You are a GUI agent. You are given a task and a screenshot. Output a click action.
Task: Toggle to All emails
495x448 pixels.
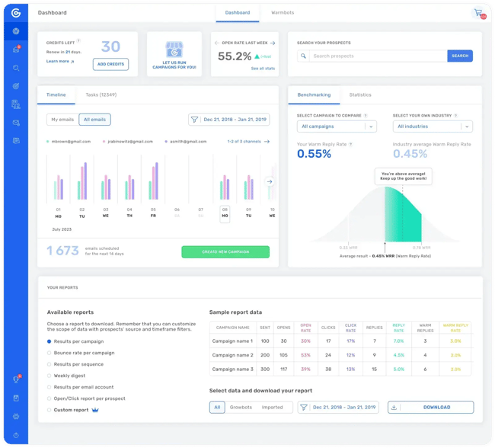pyautogui.click(x=94, y=120)
